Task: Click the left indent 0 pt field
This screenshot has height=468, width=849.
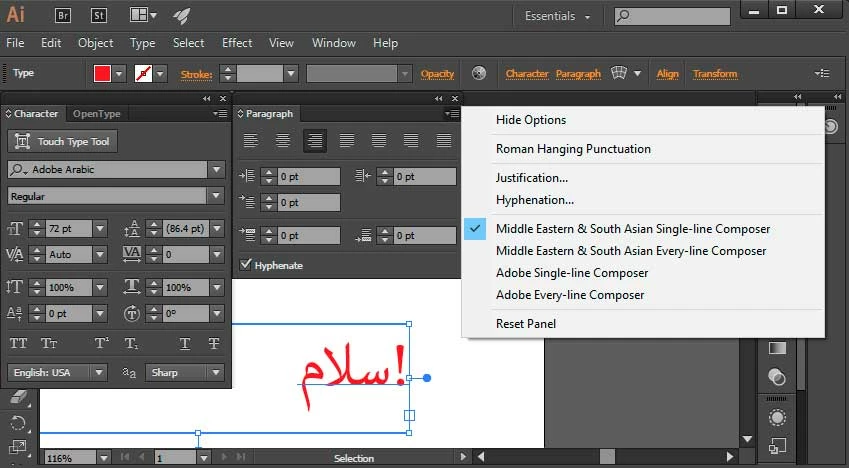Action: click(309, 177)
